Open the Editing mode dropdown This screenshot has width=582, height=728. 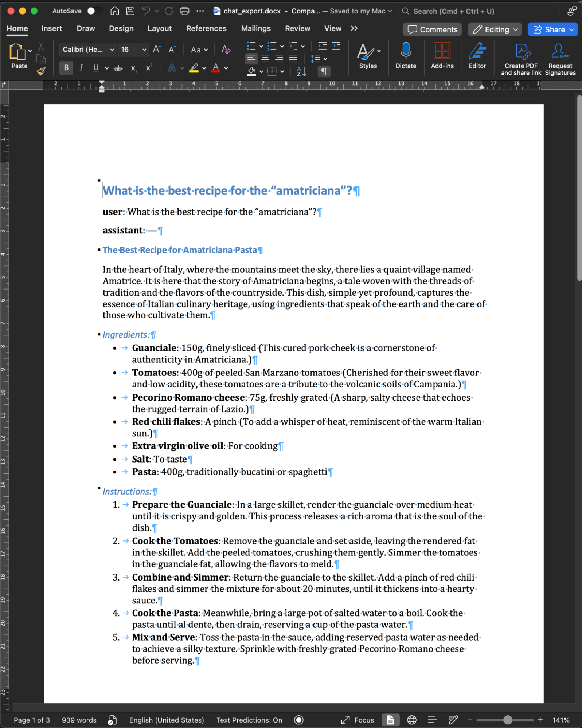coord(495,29)
